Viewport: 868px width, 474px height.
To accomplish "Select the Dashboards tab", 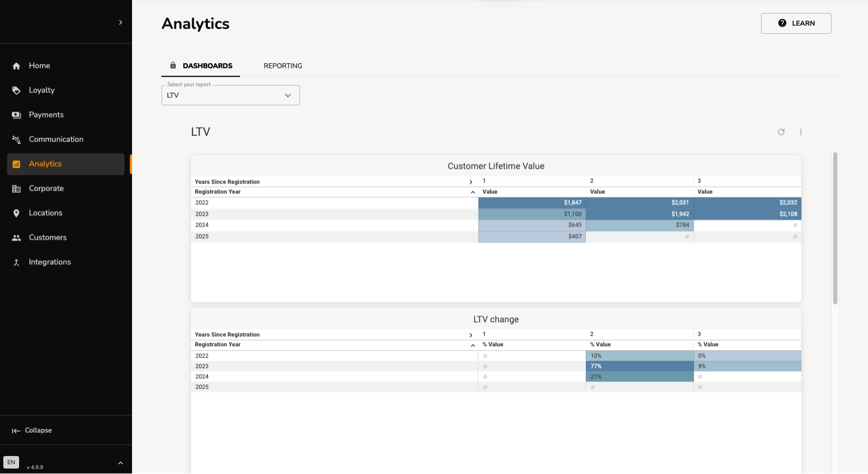I will (201, 66).
